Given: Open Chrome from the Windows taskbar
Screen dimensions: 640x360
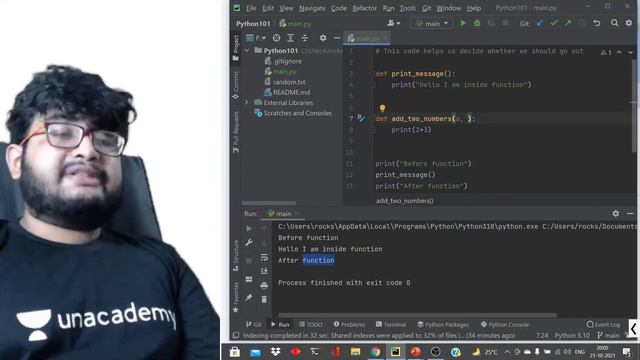Looking at the screenshot, I should tap(376, 351).
